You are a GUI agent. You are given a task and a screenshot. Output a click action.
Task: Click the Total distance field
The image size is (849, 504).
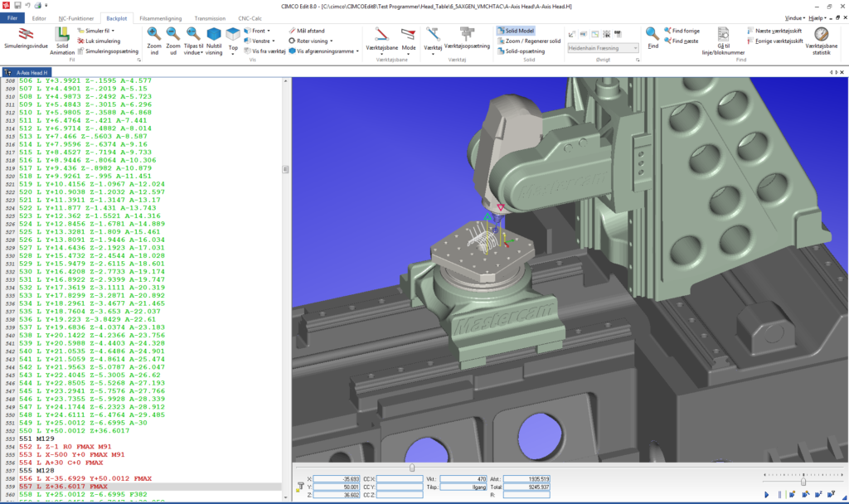pos(526,487)
